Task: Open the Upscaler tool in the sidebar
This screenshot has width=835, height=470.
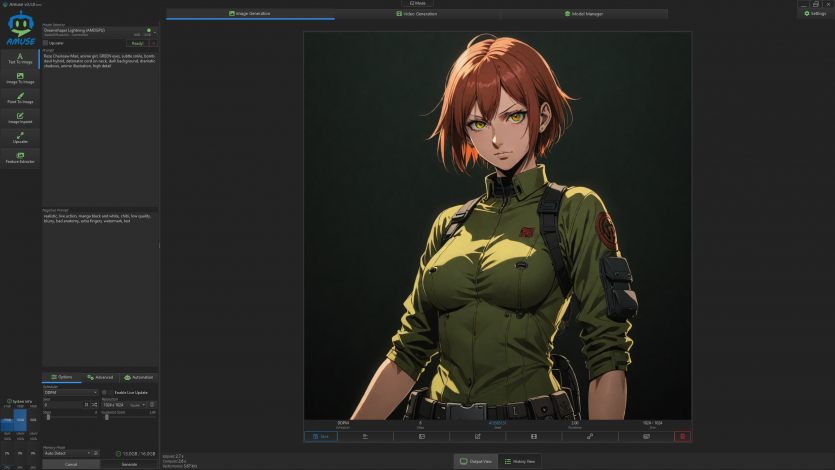Action: tap(20, 138)
